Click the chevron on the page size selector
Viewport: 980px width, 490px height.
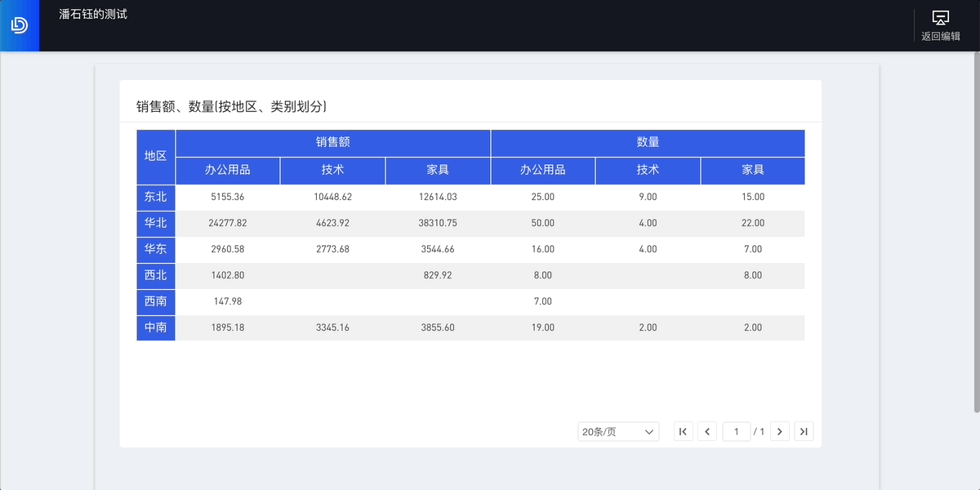(x=651, y=431)
